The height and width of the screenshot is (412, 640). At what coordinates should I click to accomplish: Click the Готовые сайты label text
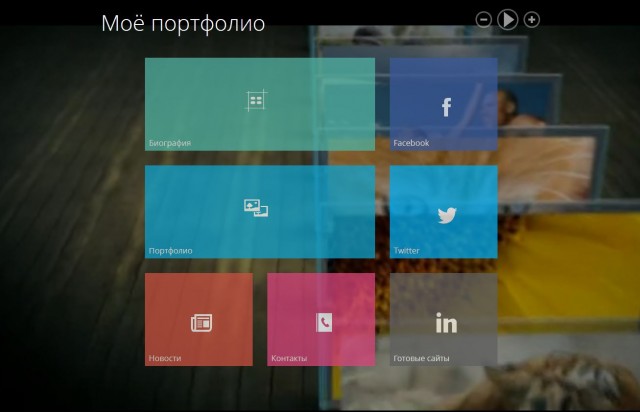tap(421, 358)
